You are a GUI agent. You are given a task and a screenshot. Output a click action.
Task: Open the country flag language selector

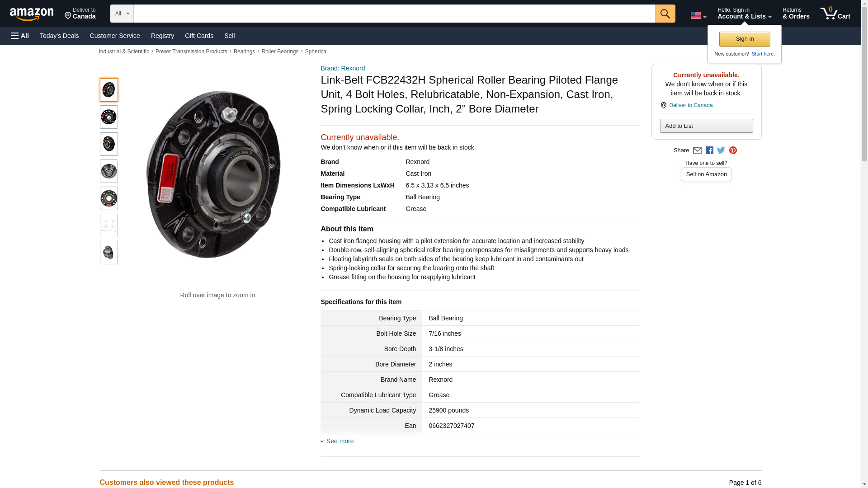[698, 15]
